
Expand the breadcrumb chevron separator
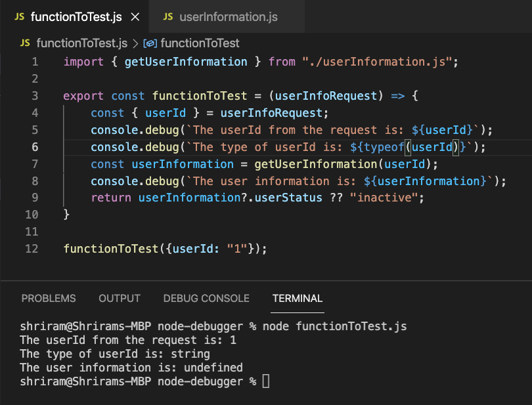135,43
